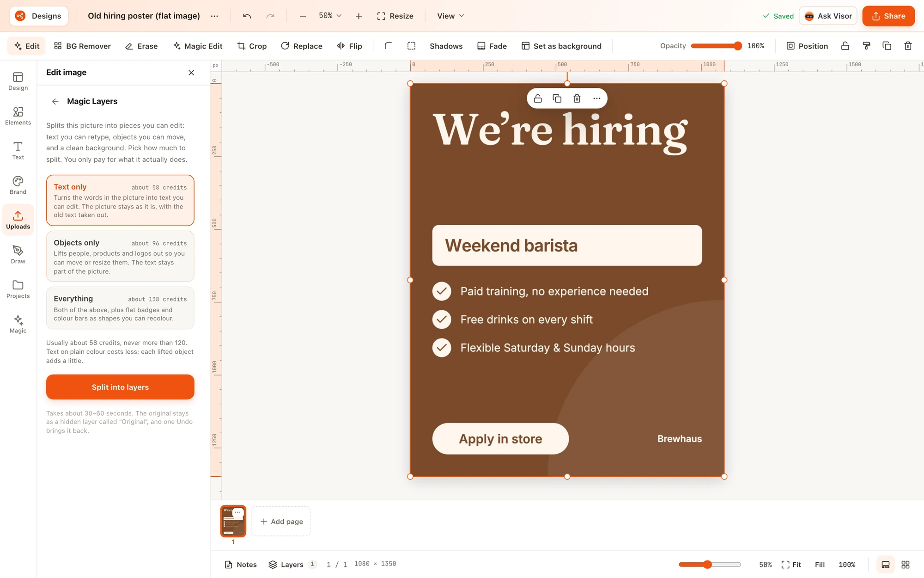Click Fill zoom option
The image size is (924, 578).
[820, 565]
